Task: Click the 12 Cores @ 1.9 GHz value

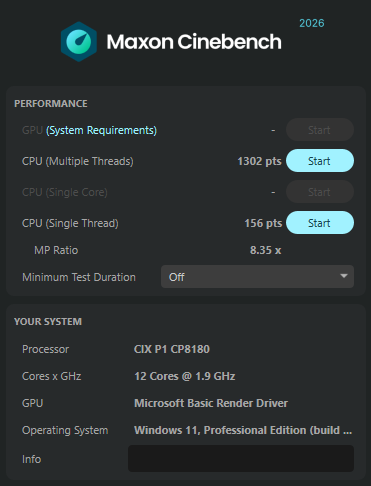Action: [185, 376]
